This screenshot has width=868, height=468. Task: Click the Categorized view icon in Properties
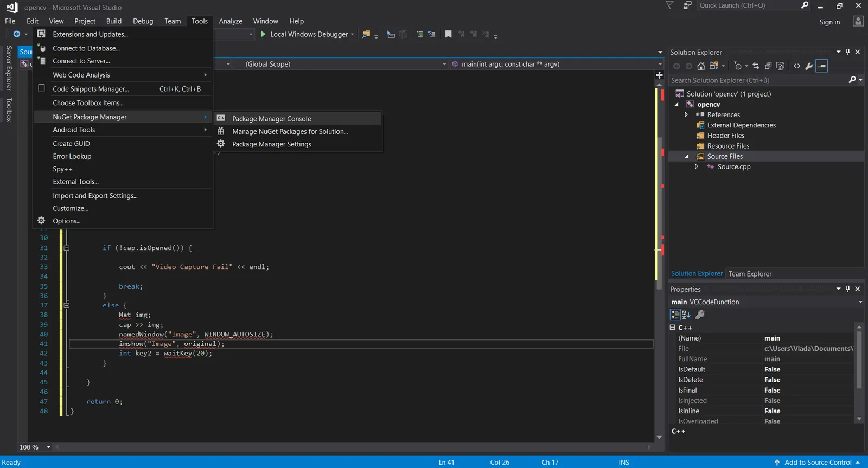pyautogui.click(x=675, y=315)
